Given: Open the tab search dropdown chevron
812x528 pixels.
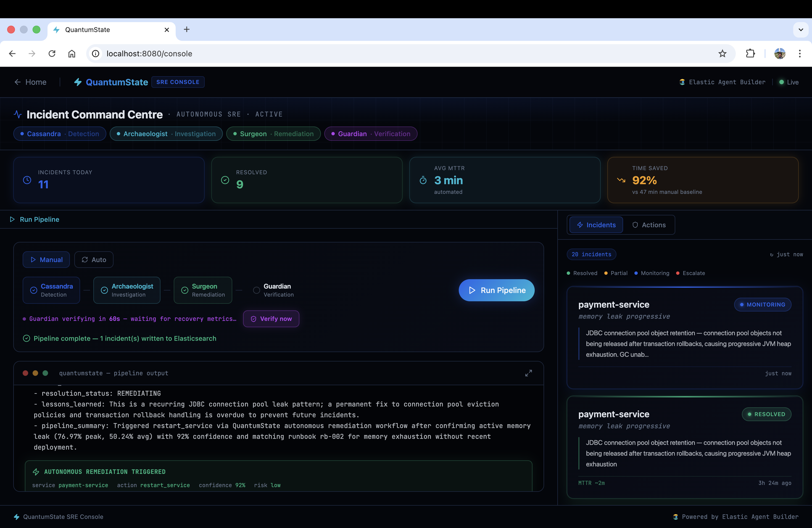Looking at the screenshot, I should click(x=801, y=30).
